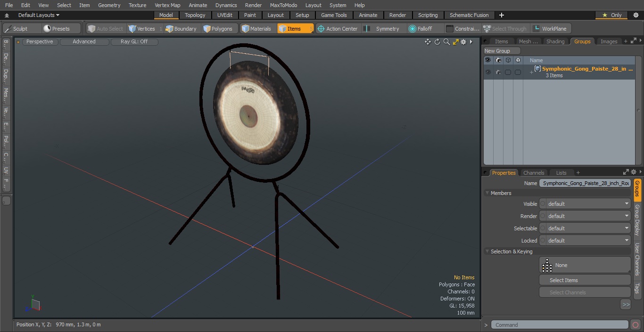Click the record button beside Command
The width and height of the screenshot is (644, 332).
click(x=635, y=324)
